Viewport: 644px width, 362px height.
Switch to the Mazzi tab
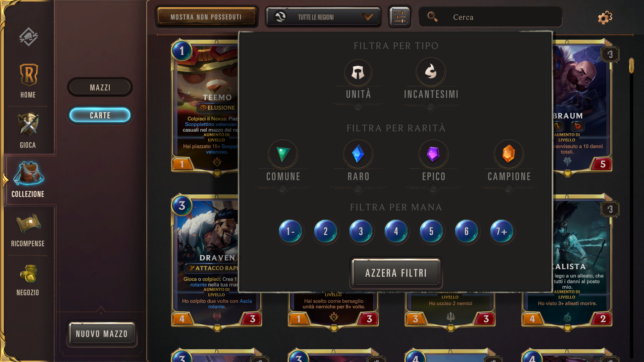point(100,87)
